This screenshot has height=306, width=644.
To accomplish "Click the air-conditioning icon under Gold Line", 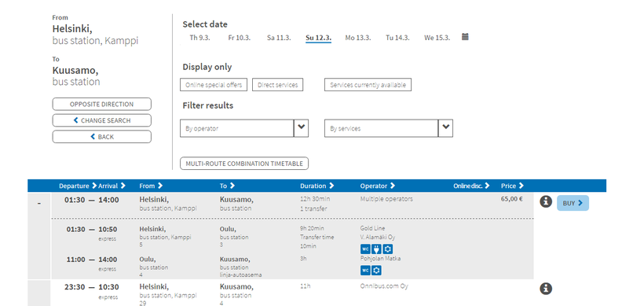I will (387, 249).
